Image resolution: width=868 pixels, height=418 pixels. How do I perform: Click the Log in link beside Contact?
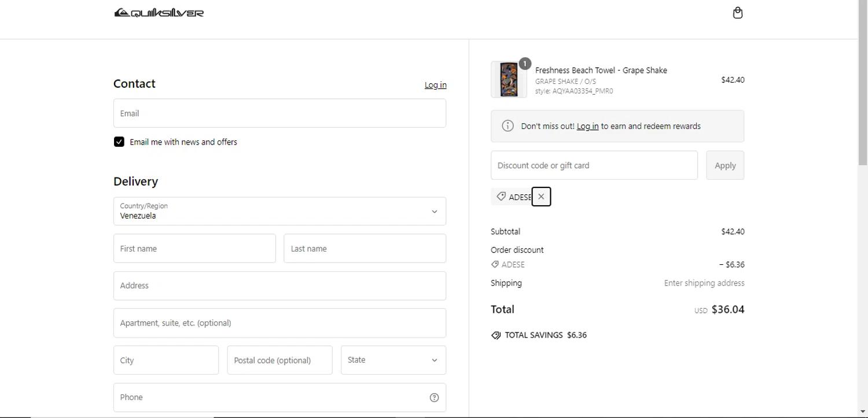tap(435, 85)
